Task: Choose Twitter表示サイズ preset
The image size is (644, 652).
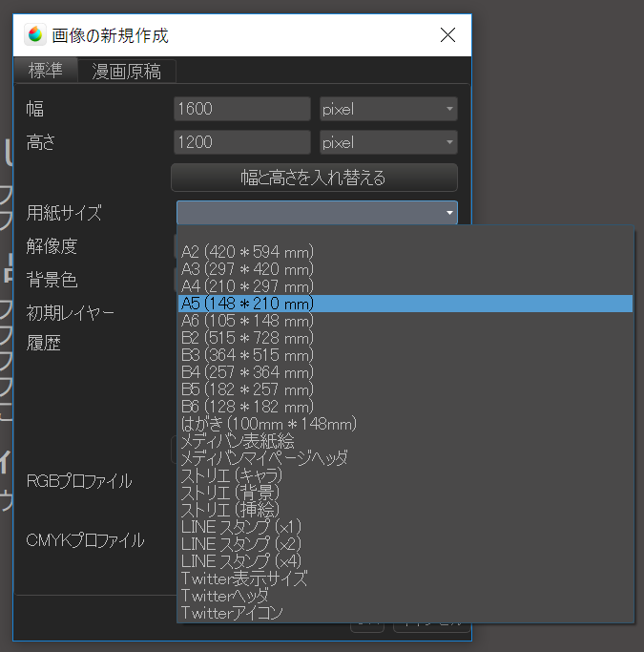Action: pyautogui.click(x=405, y=578)
